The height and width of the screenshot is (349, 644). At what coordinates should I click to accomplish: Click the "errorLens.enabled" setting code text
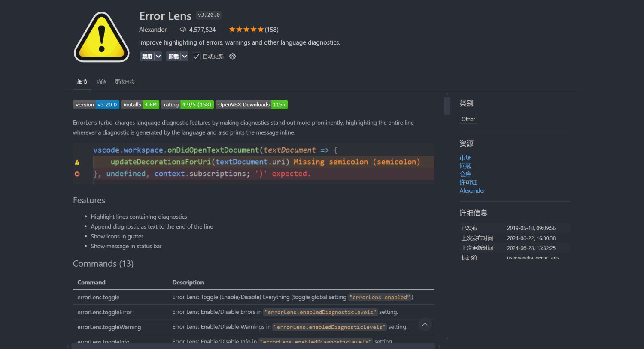coord(380,297)
